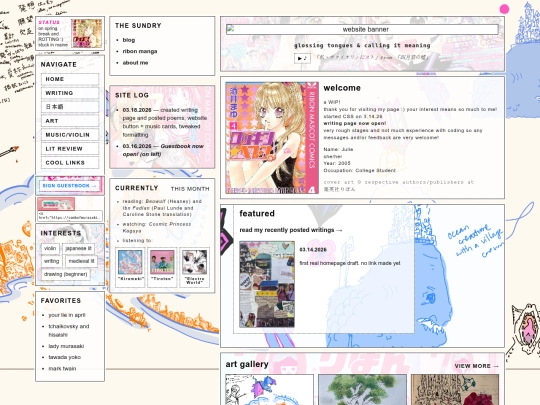Click the 'THIS MONTH' label

pyautogui.click(x=190, y=189)
